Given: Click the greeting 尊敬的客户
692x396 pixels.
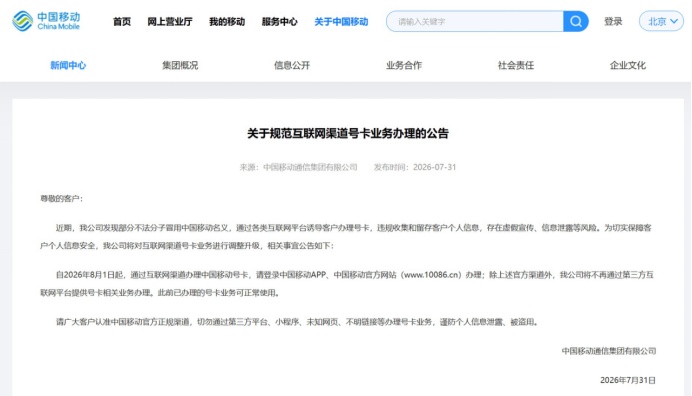Looking at the screenshot, I should click(x=61, y=199).
